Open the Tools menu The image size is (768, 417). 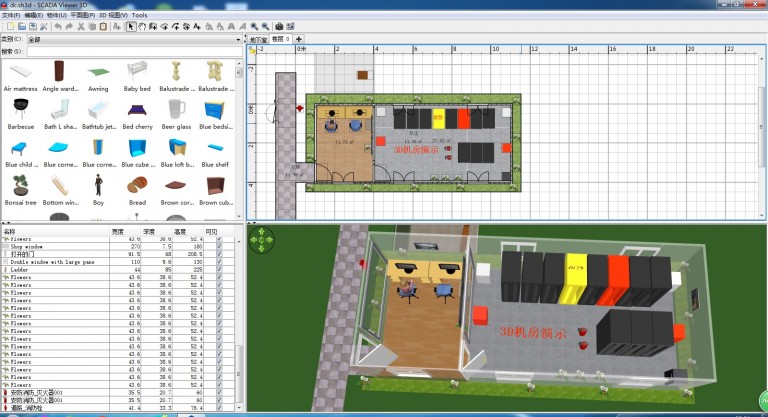140,15
